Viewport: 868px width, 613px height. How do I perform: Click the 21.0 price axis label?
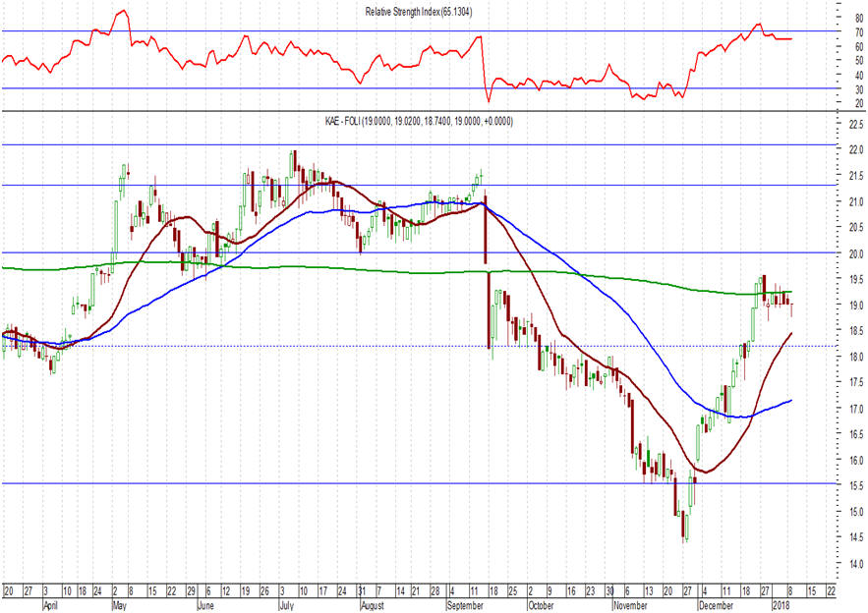(857, 202)
